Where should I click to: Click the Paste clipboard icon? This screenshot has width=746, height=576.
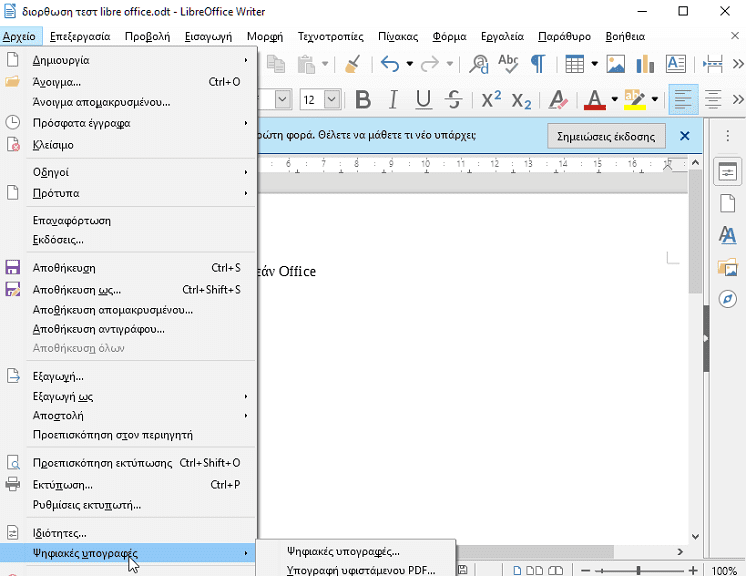click(306, 64)
